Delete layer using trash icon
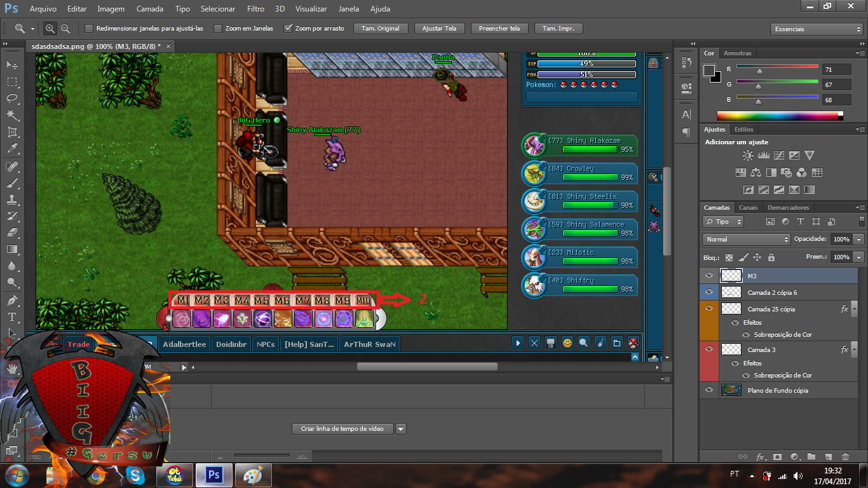The width and height of the screenshot is (868, 488). click(845, 456)
